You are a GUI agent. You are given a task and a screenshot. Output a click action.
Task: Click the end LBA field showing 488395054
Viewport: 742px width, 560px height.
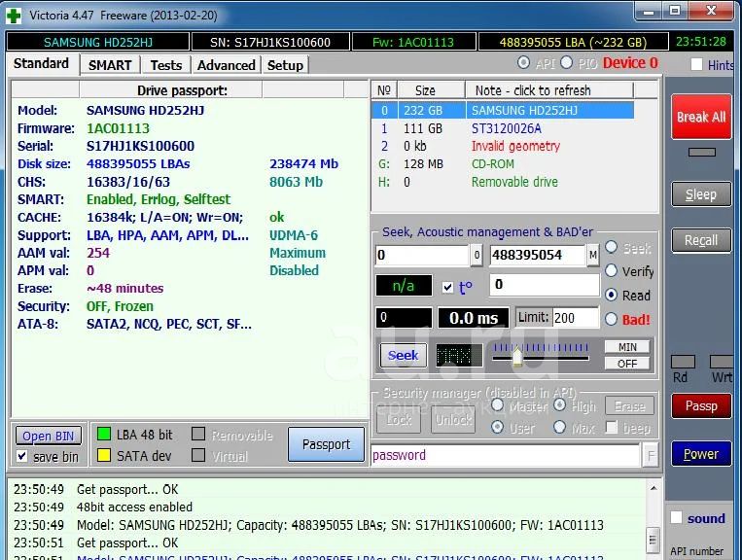click(x=538, y=256)
